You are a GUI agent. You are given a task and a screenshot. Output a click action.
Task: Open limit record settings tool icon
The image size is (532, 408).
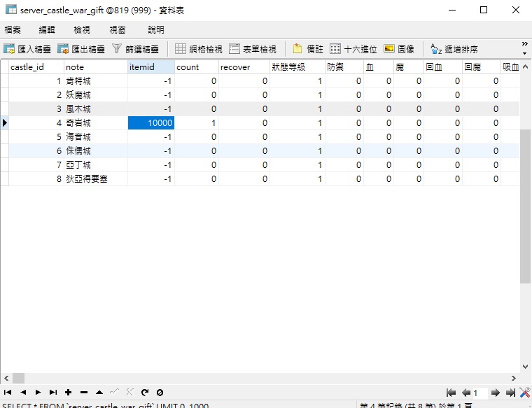point(525,393)
